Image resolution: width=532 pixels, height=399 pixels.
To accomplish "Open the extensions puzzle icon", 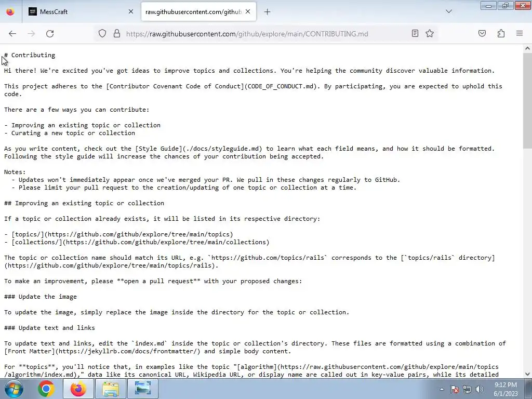I will 501,33.
